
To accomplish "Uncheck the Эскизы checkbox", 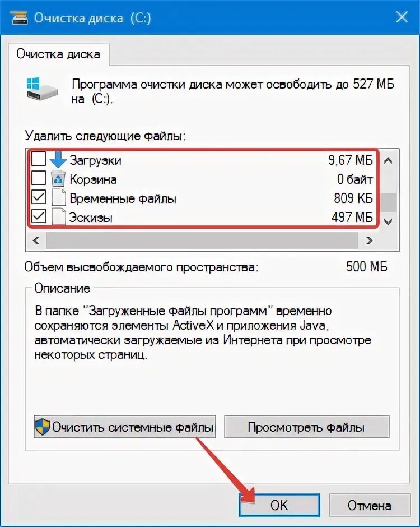I will [39, 216].
